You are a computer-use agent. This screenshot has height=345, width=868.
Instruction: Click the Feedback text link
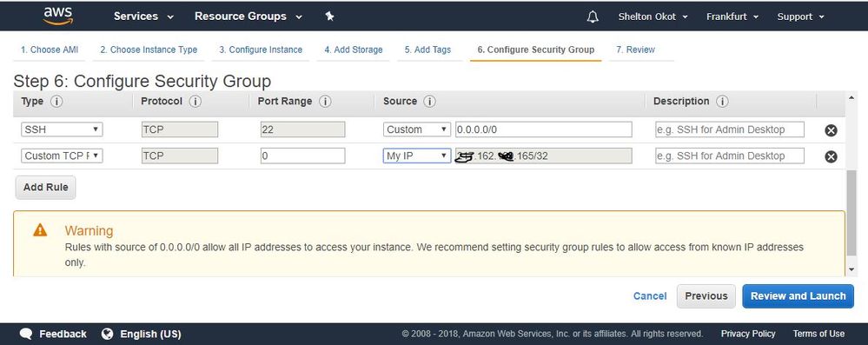pos(63,334)
